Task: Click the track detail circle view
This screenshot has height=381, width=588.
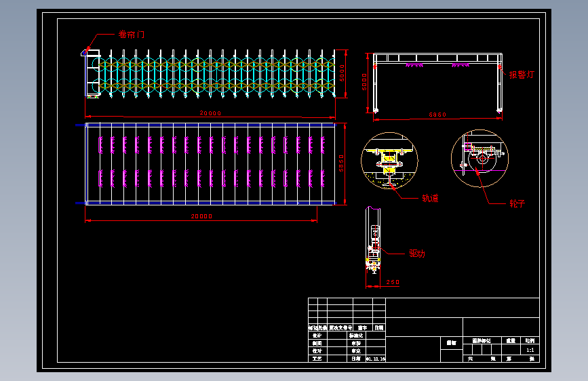Action: (389, 160)
